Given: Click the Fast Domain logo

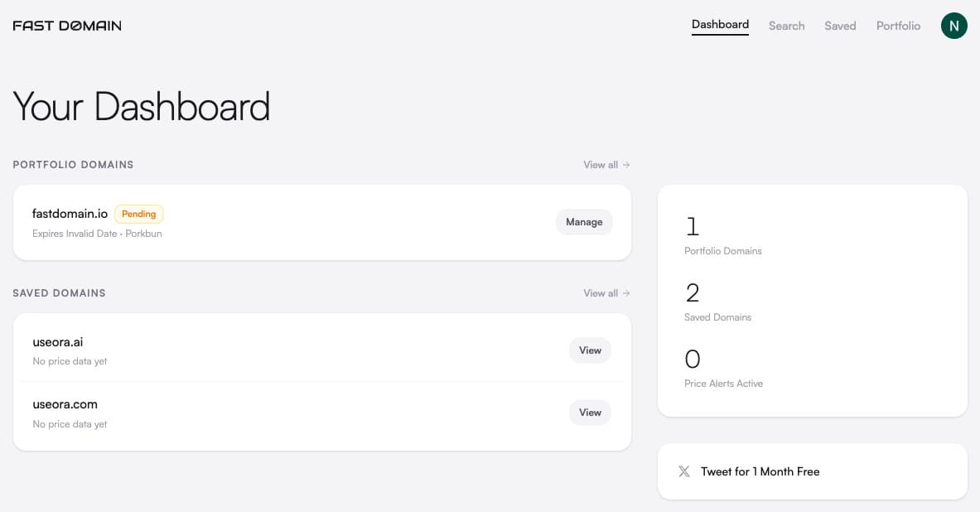Looking at the screenshot, I should click(x=66, y=25).
